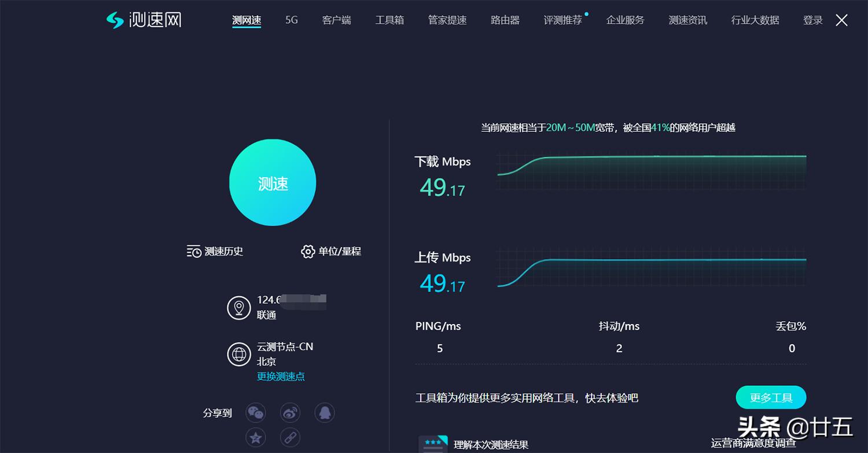Click the location pin icon beside the IP
The height and width of the screenshot is (453, 868).
point(240,307)
